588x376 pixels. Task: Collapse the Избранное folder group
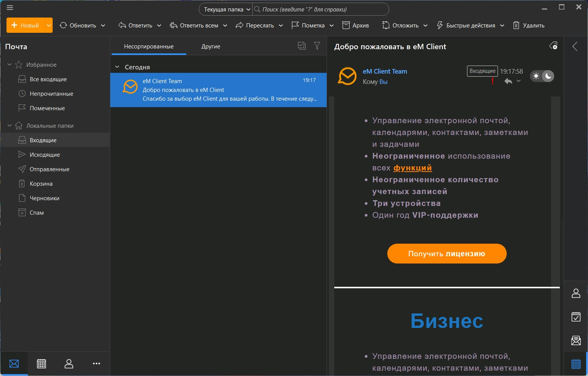point(10,64)
